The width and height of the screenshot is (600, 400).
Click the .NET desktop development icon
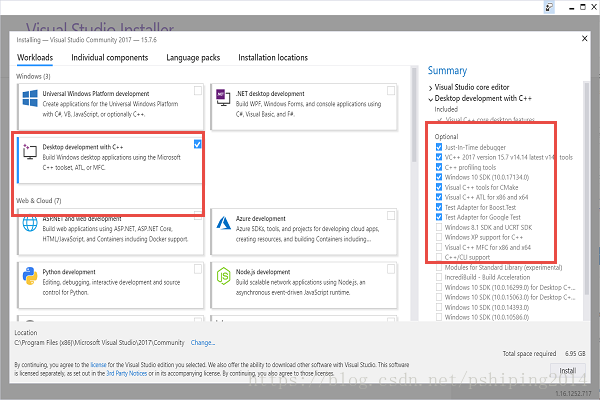[x=223, y=97]
